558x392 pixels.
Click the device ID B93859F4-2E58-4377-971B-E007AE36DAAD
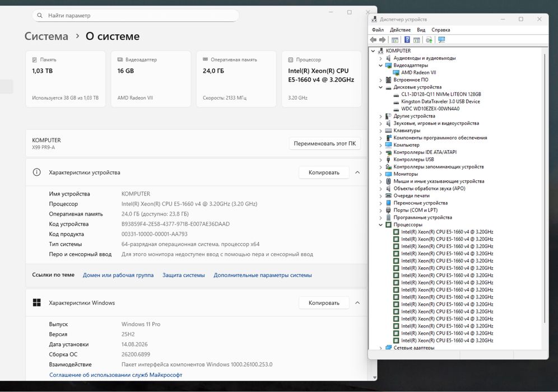[175, 224]
